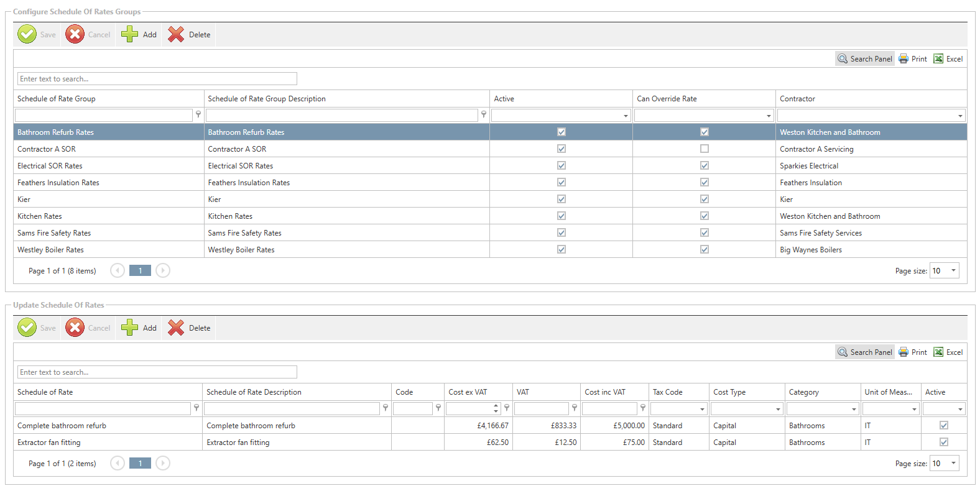The image size is (980, 491).
Task: Open filter icon for Cost ex VAT column
Action: (x=507, y=408)
